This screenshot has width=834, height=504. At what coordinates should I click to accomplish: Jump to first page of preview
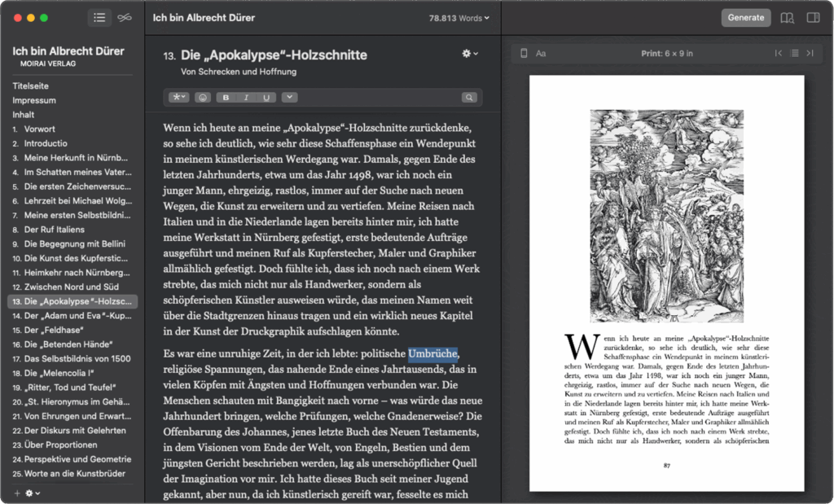point(778,53)
